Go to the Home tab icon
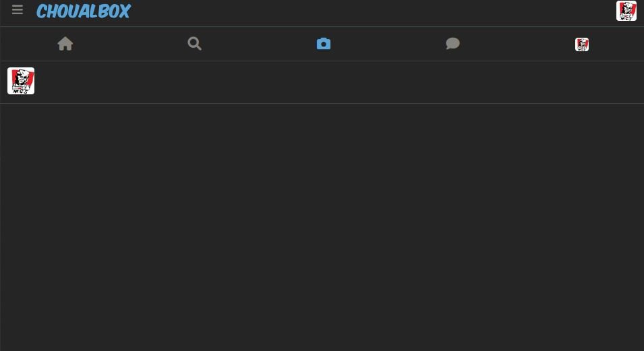The height and width of the screenshot is (351, 644). [x=65, y=44]
